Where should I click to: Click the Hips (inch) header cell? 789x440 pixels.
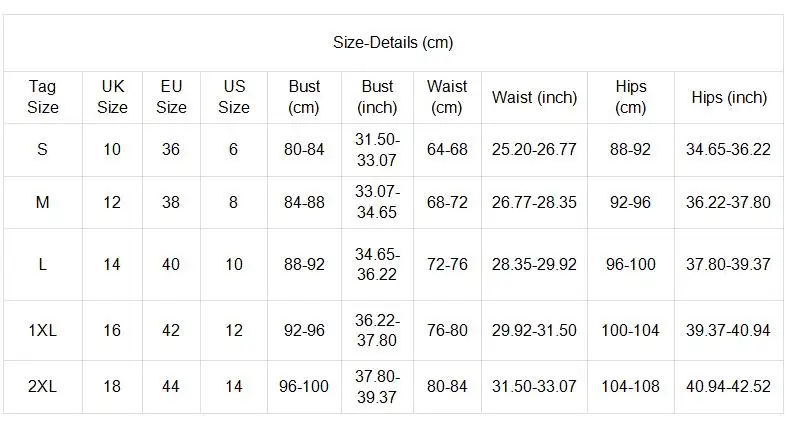(729, 97)
